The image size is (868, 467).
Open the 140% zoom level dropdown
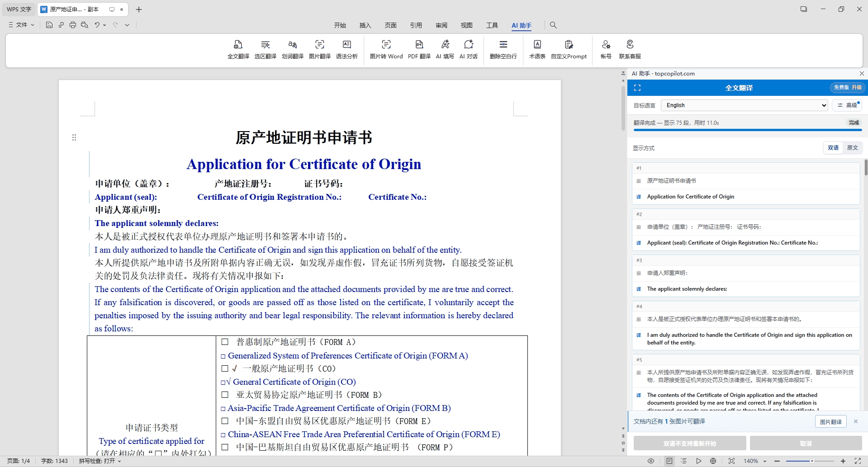coord(755,461)
